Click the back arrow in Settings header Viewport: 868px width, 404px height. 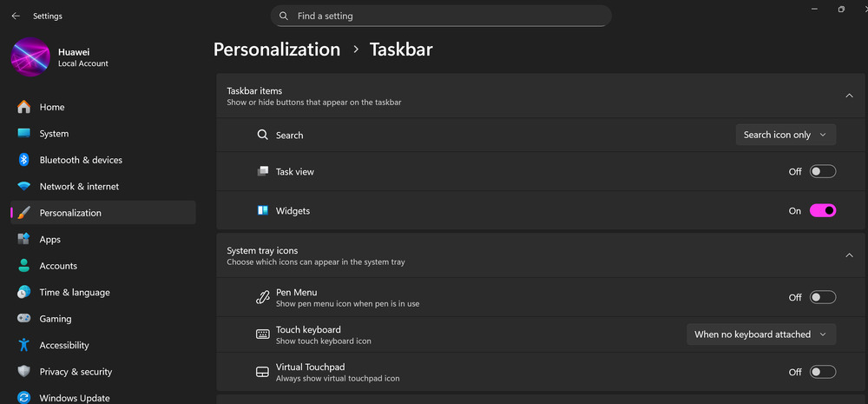click(16, 16)
